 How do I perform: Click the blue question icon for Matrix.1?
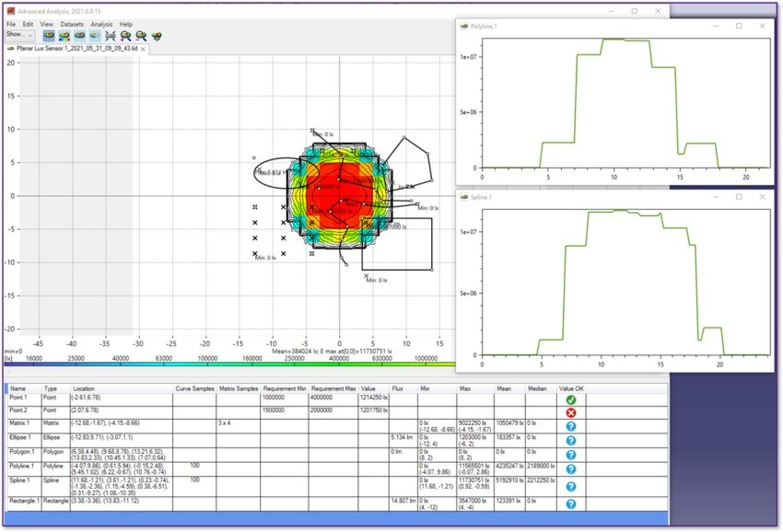tap(570, 424)
